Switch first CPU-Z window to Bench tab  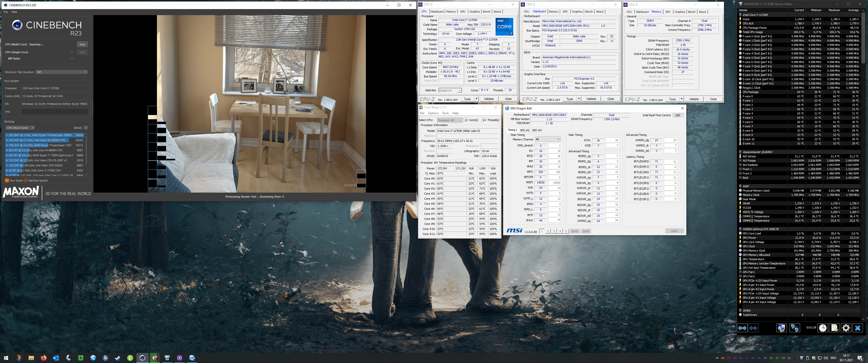tap(486, 11)
